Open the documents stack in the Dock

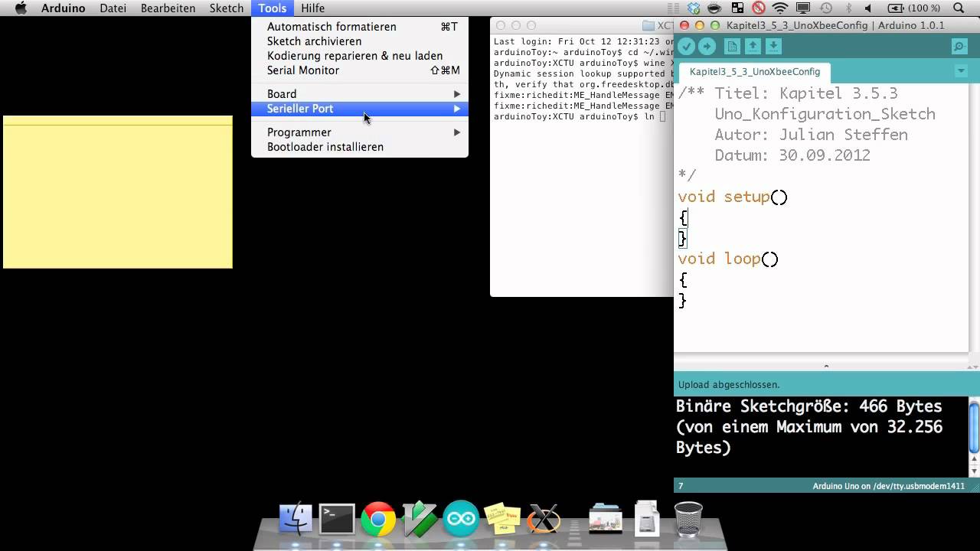[647, 518]
